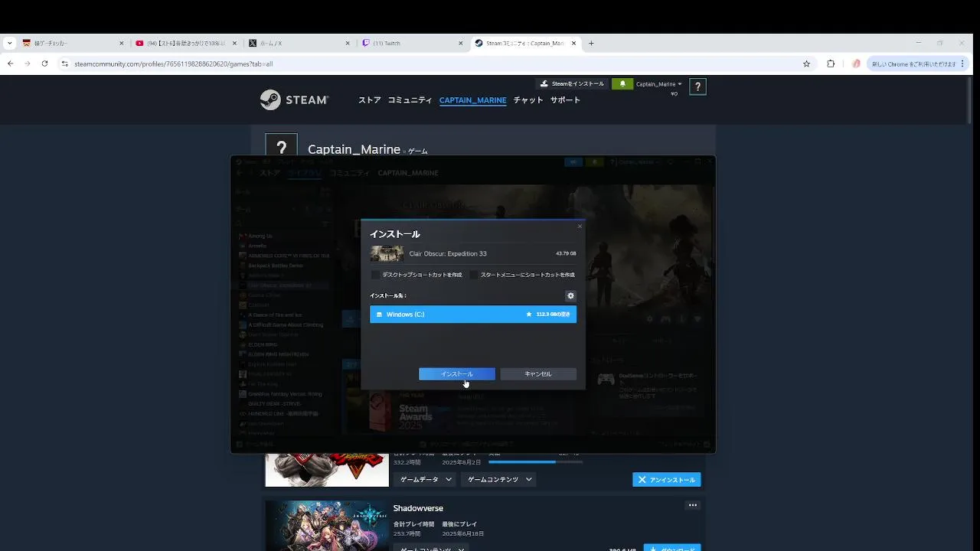Open install location settings gear icon
This screenshot has height=551, width=980.
tap(570, 295)
